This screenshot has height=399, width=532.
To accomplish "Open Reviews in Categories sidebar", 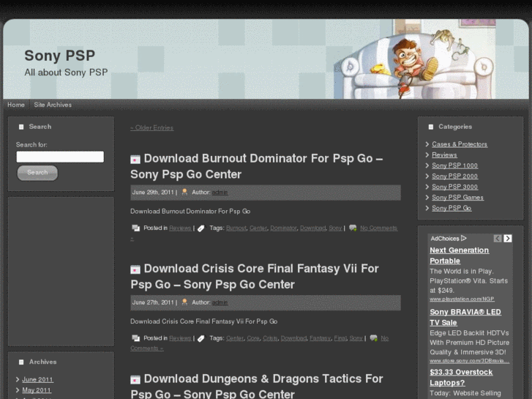I will tap(444, 155).
